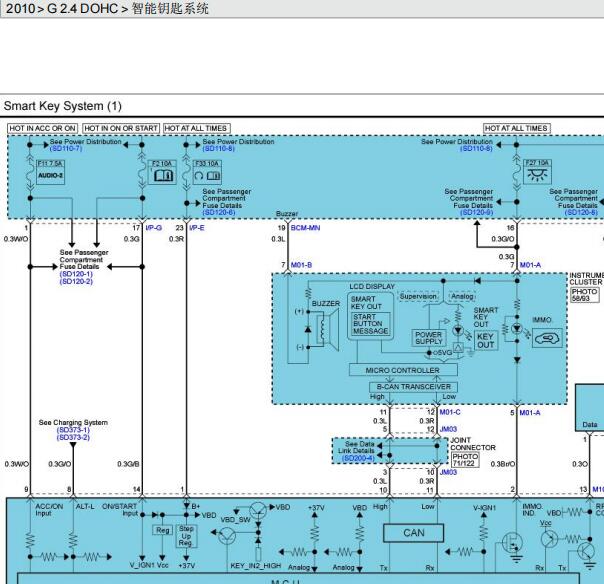Click the ALT-L label
Image resolution: width=604 pixels, height=584 pixels.
pyautogui.click(x=85, y=506)
